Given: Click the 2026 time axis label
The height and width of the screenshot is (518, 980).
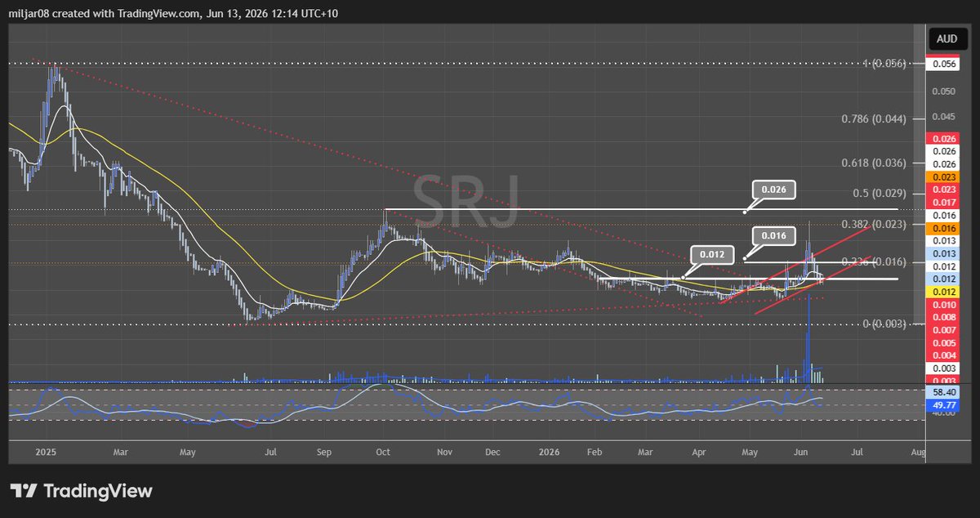Looking at the screenshot, I should [x=549, y=451].
